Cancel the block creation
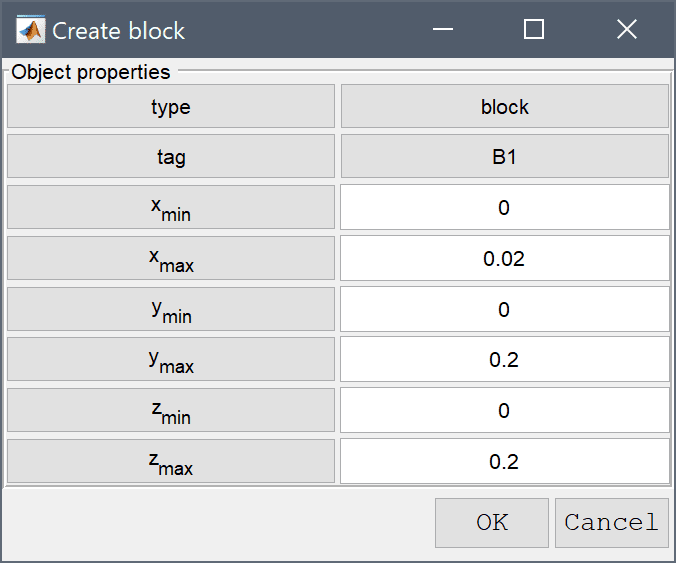Image resolution: width=676 pixels, height=563 pixels. tap(612, 522)
